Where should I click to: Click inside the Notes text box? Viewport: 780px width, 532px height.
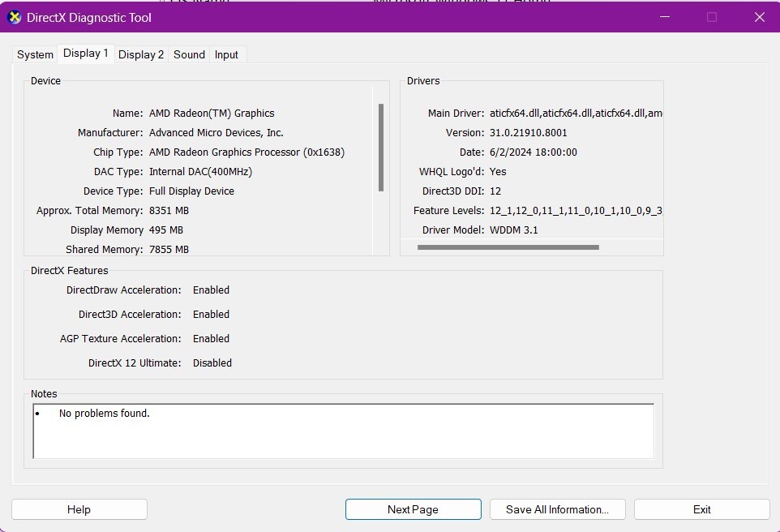click(343, 431)
